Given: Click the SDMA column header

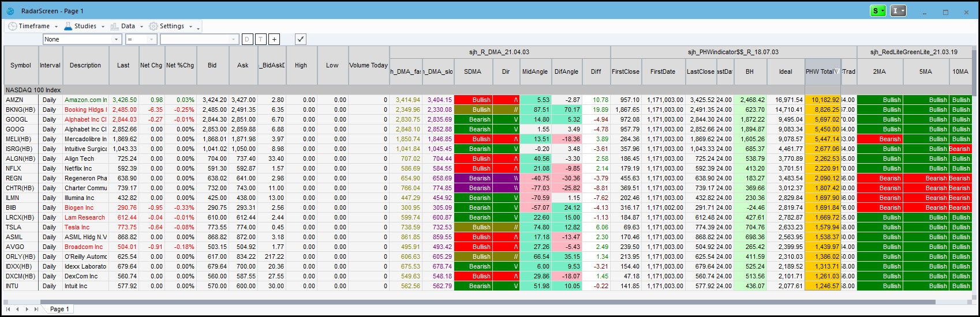Looking at the screenshot, I should coord(473,71).
